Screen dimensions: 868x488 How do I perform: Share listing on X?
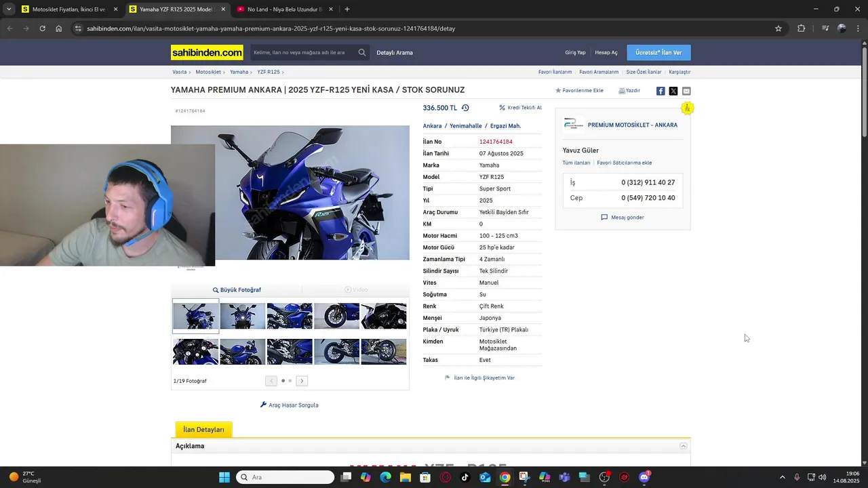coord(673,91)
